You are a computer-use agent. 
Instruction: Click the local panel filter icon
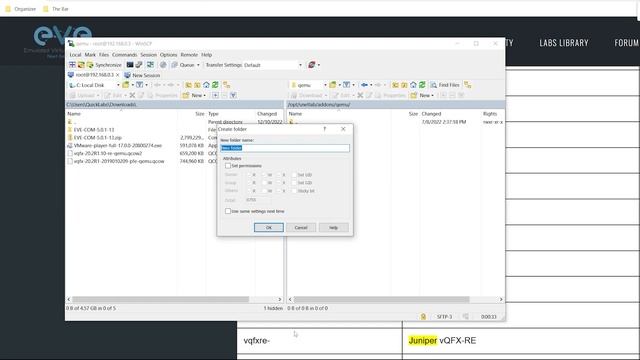click(140, 85)
